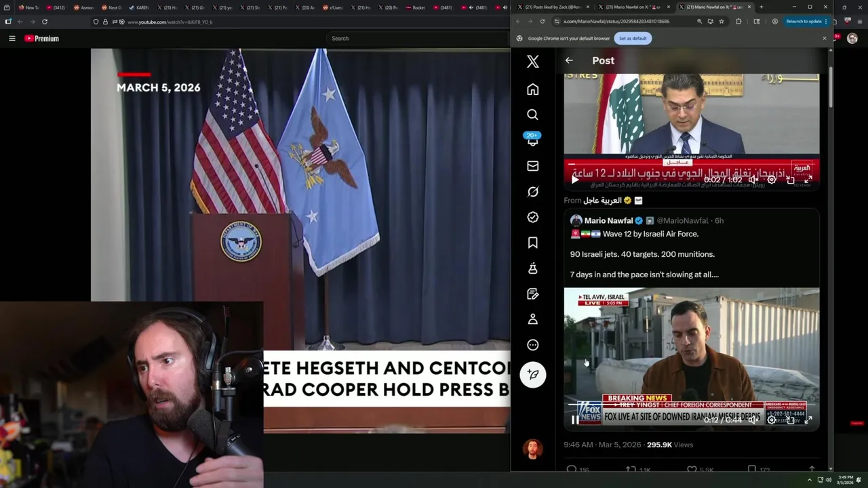Unmute the Fox News video
The width and height of the screenshot is (868, 488).
(753, 420)
